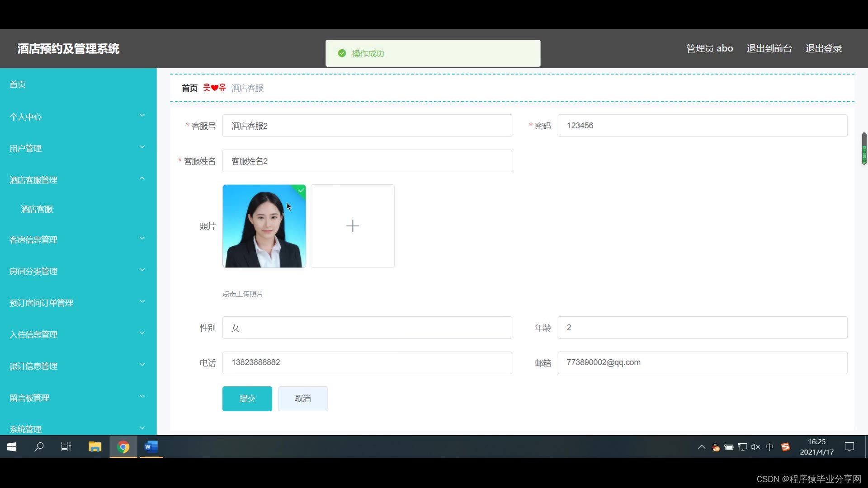This screenshot has width=868, height=488.
Task: Open Windows Task View icon
Action: point(66,447)
